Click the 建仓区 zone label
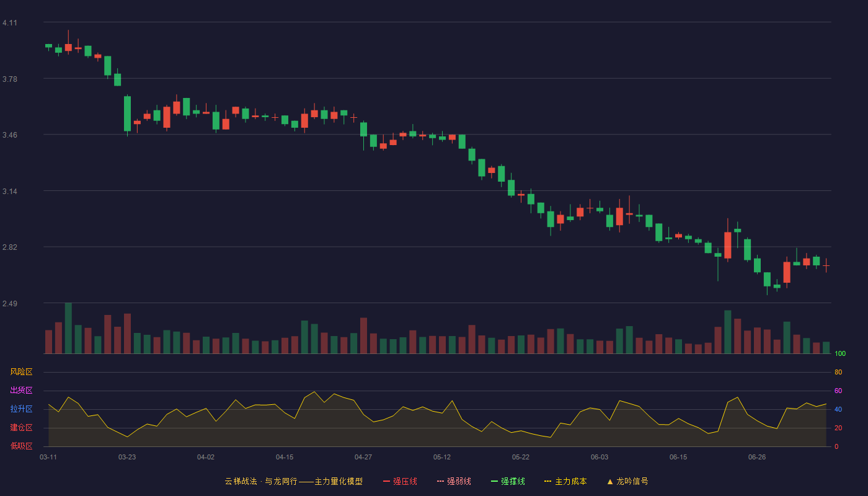868x496 pixels. pos(21,428)
